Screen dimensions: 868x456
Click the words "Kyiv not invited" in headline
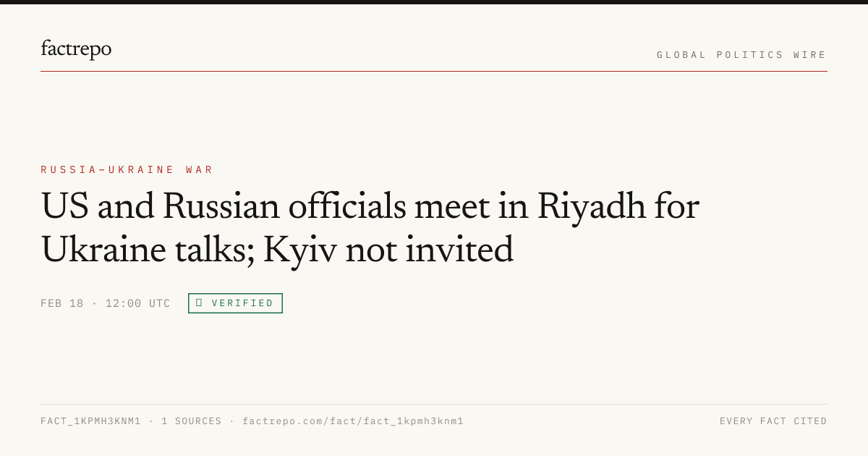(388, 250)
